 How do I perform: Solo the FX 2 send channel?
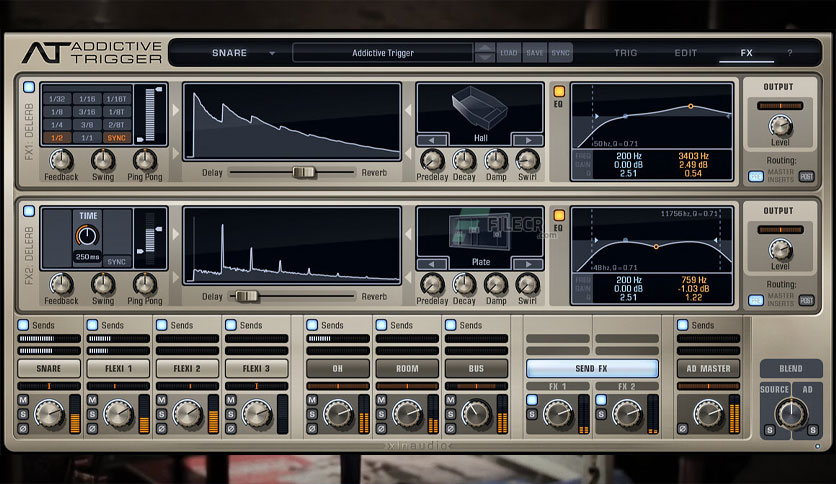(x=601, y=414)
